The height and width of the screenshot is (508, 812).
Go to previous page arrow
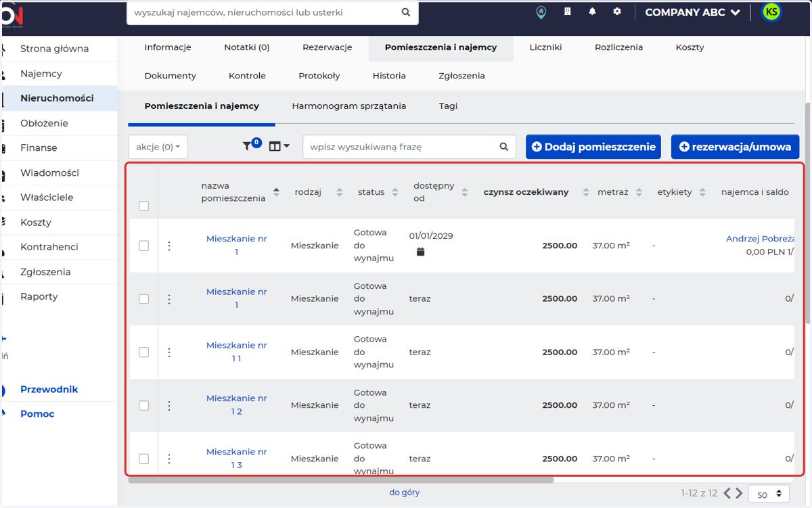coord(727,493)
